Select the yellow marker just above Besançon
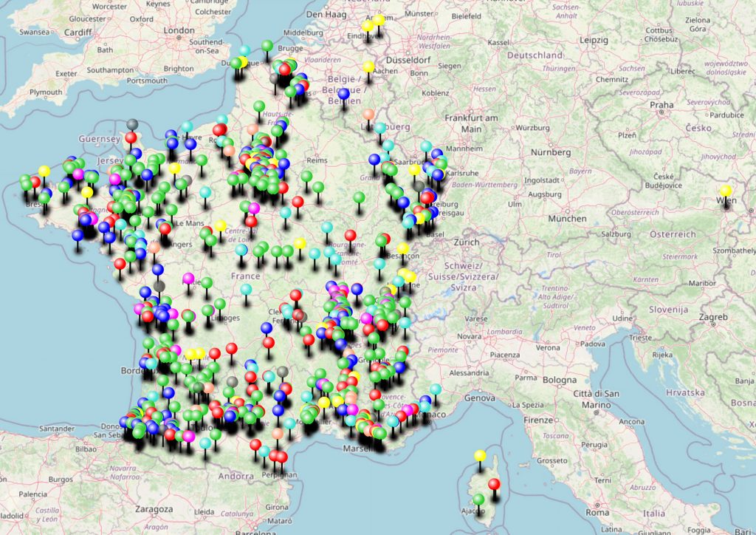 [x=402, y=248]
